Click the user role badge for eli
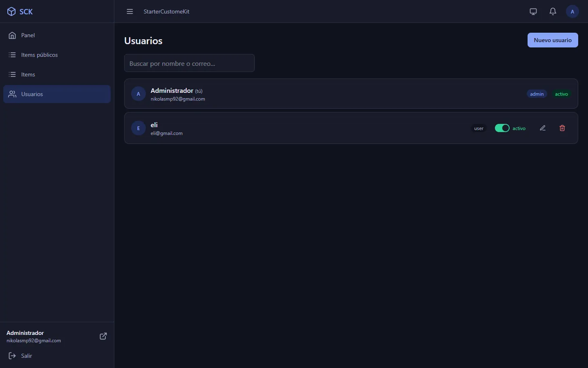The height and width of the screenshot is (368, 588). (x=479, y=128)
